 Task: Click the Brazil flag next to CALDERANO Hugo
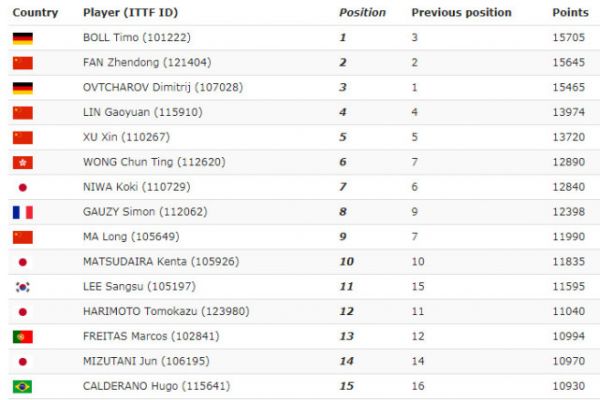[x=23, y=387]
